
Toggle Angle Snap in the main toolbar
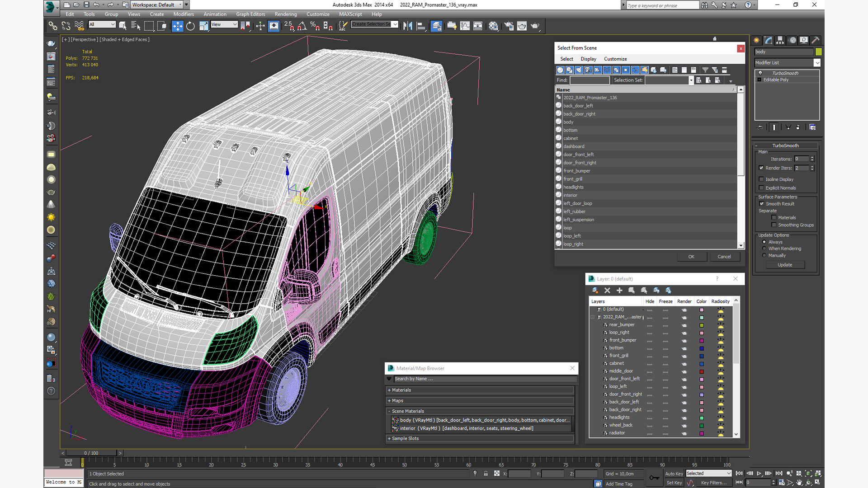pos(302,26)
